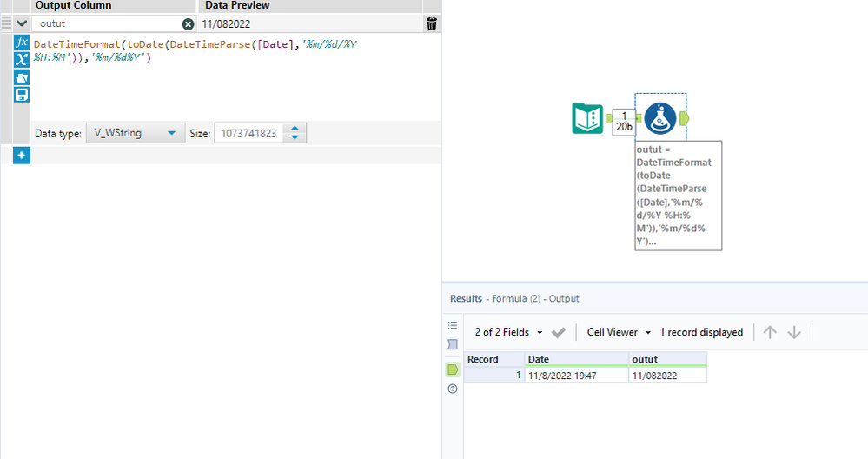Clear the outut column name field
This screenshot has height=459, width=868.
click(x=189, y=23)
